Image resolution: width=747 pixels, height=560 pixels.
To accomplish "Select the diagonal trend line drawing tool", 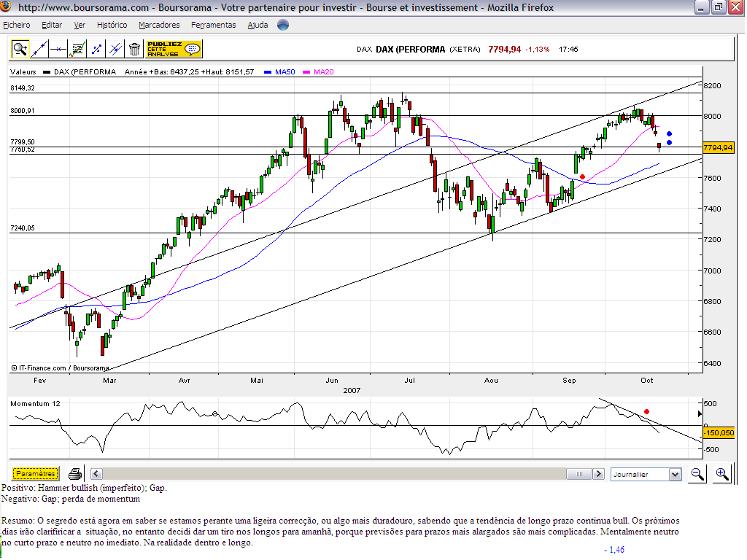I will [39, 49].
